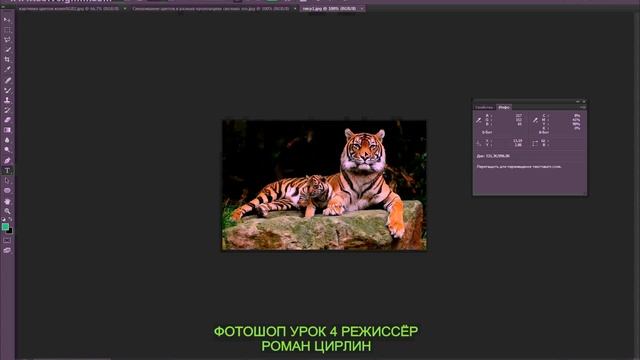Select the Move tool

[7, 20]
